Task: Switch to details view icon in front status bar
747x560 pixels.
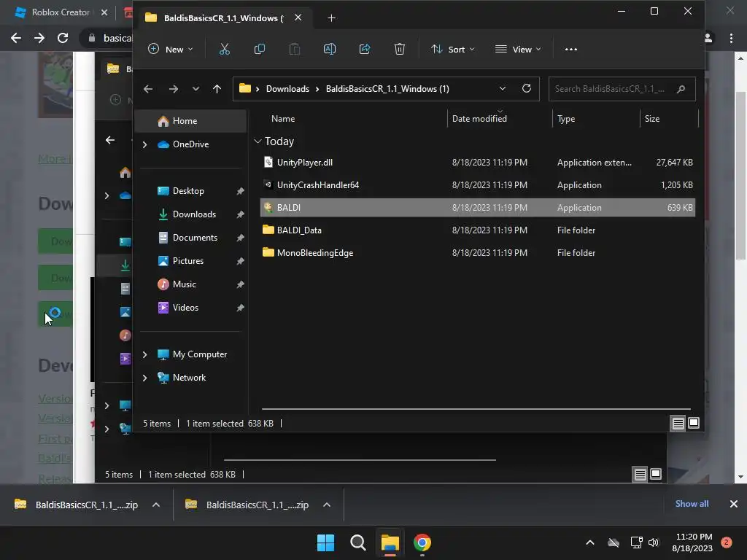Action: coord(678,423)
